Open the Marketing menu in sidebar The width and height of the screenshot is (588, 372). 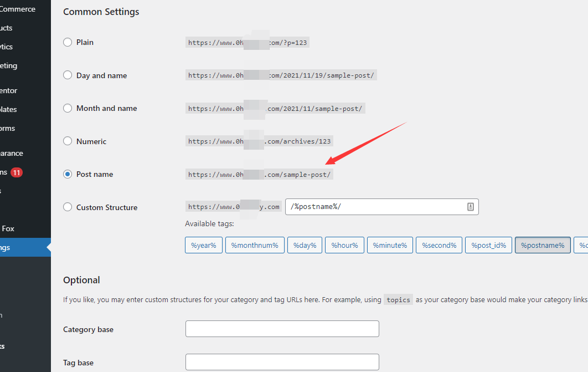(9, 65)
